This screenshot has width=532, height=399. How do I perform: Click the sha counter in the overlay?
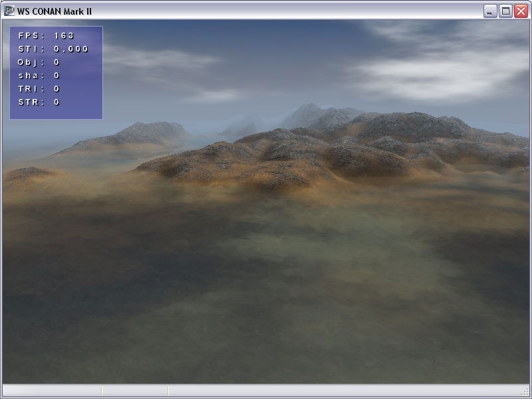39,76
